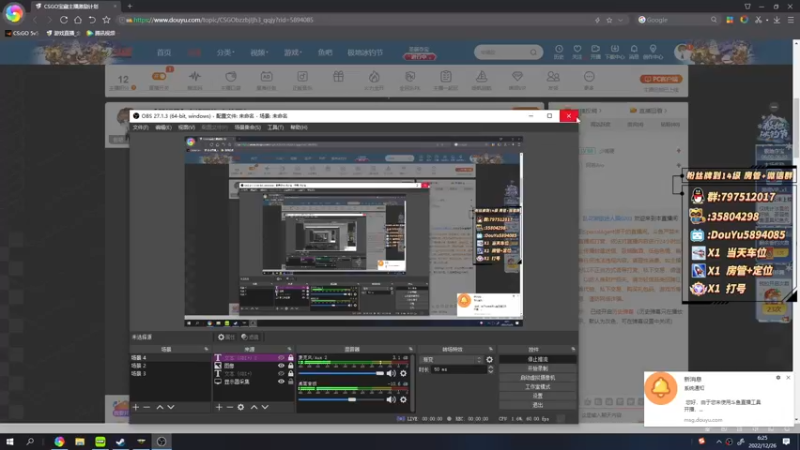Remove selected source with minus icon

(x=230, y=407)
